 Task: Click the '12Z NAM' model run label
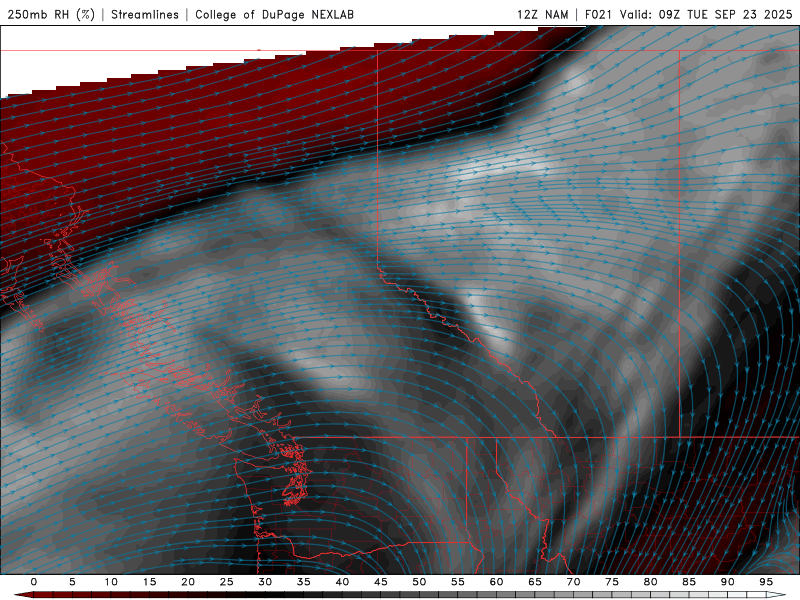coord(542,14)
